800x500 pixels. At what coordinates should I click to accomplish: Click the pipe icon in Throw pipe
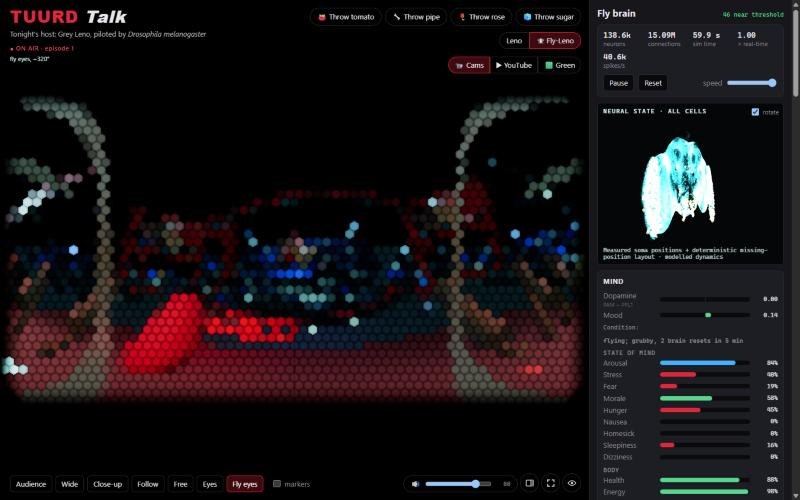point(396,17)
